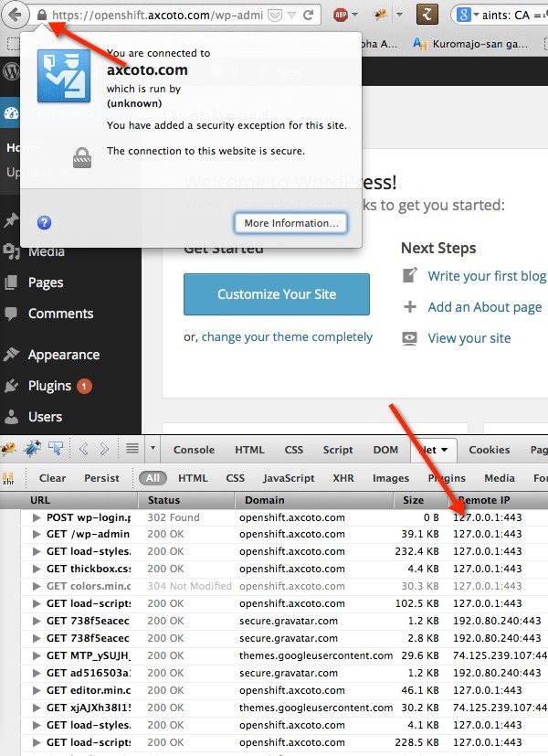Click the Pocket save icon in URL bar

tap(275, 16)
